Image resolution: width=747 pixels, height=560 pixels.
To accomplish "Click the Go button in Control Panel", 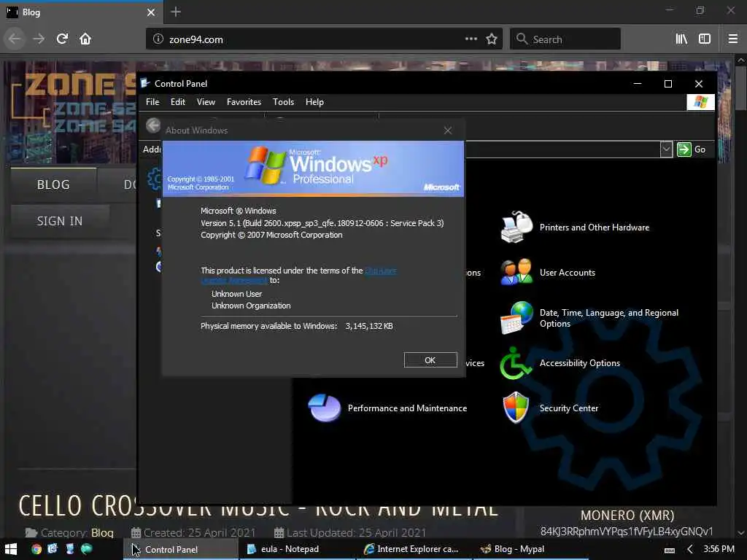I will coord(692,149).
